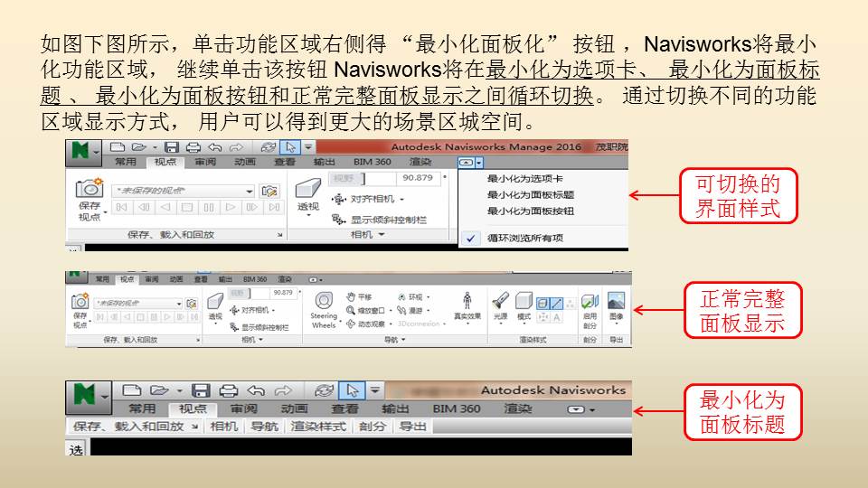868x488 pixels.
Task: Click the Select cursor tool in bottom screenshot
Action: [352, 390]
